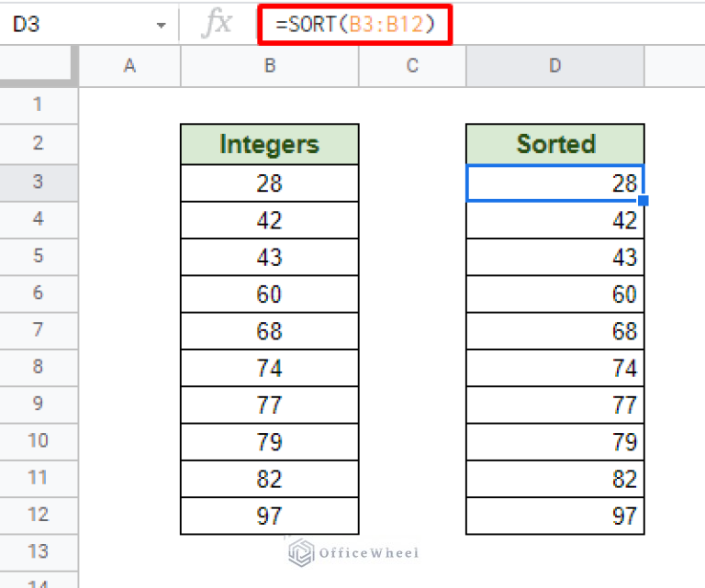
Task: Select cell D5 with sorted value 43
Action: point(555,257)
